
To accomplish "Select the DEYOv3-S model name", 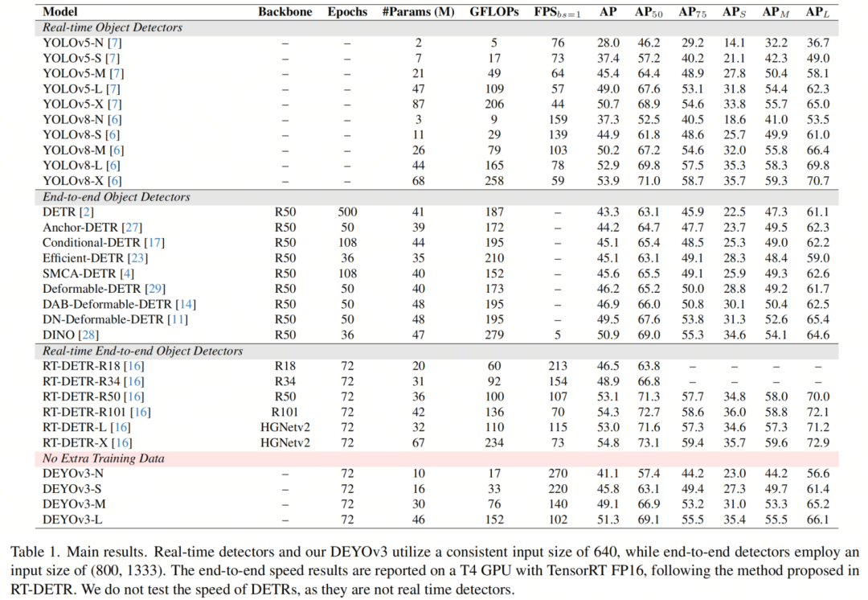I will [x=72, y=489].
